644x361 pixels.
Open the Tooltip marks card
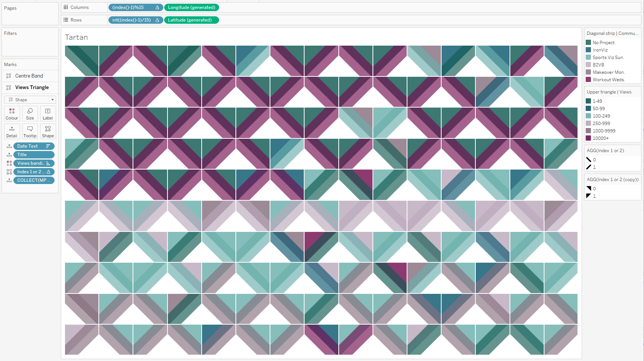[30, 131]
